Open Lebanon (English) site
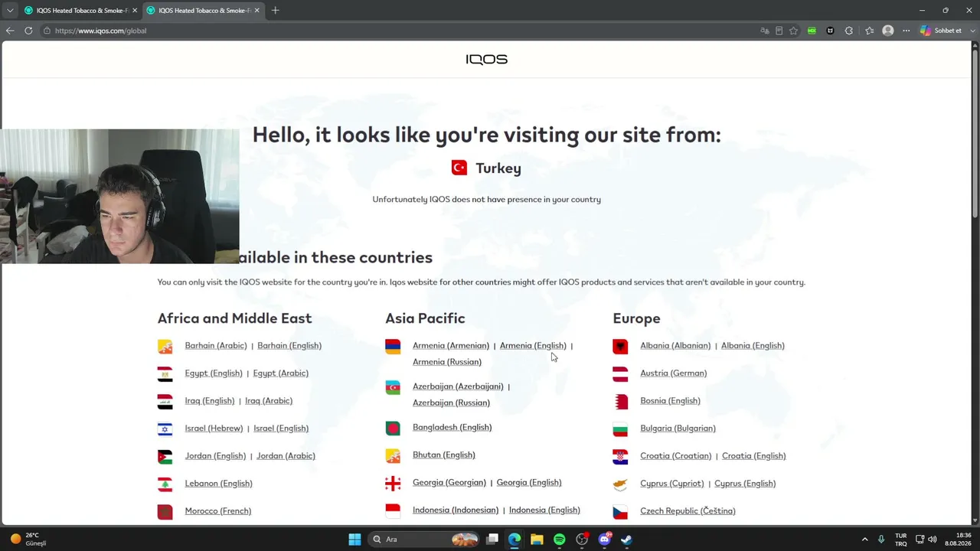Screen dimensions: 980x551 tap(218, 484)
